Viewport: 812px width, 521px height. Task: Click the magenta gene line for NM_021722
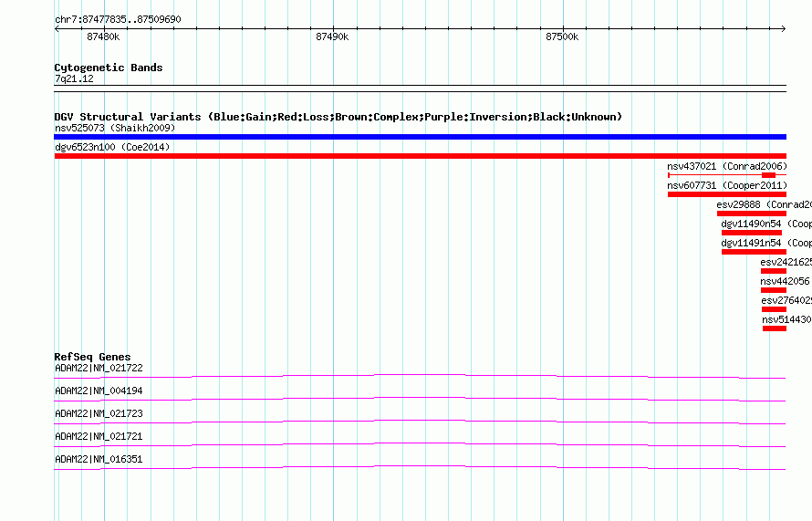tap(420, 374)
